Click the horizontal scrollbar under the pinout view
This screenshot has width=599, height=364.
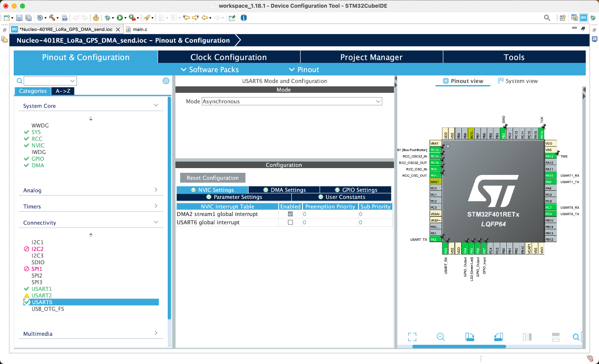pyautogui.click(x=459, y=346)
